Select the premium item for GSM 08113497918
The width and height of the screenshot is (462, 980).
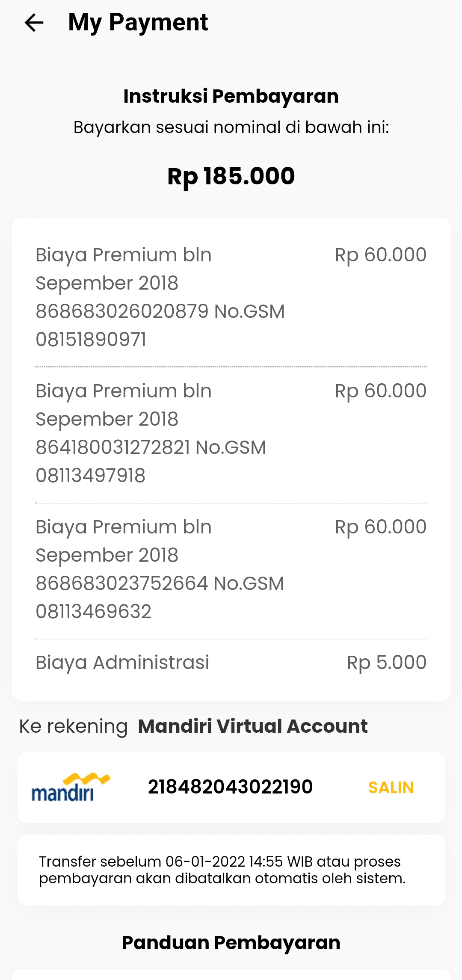pos(151,433)
